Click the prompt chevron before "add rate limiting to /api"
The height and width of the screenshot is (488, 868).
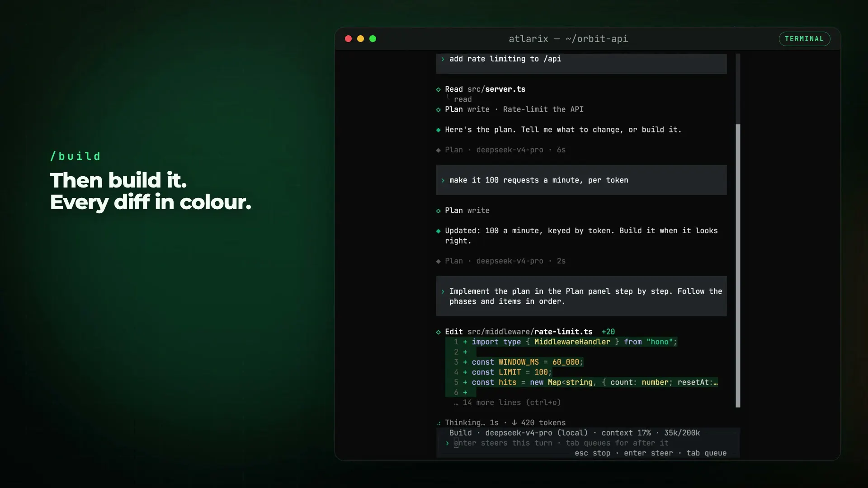click(443, 59)
